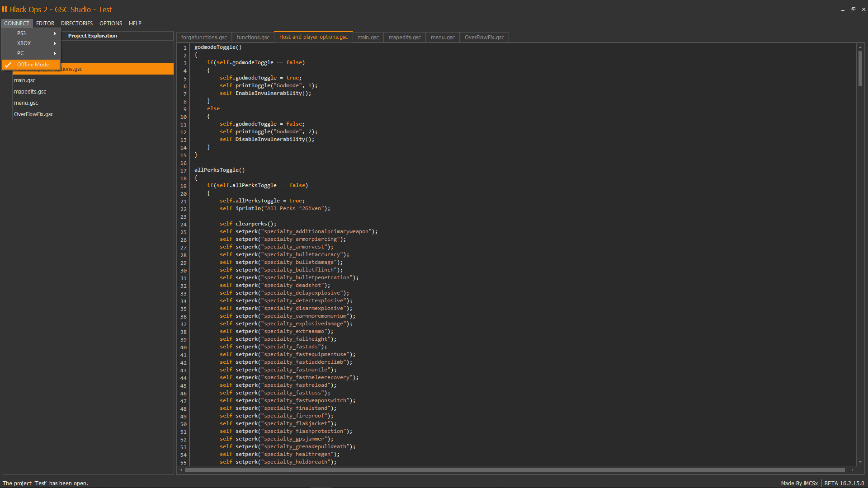Click the 'self clearperks();' line
Screen dimensions: 868x488
point(248,224)
